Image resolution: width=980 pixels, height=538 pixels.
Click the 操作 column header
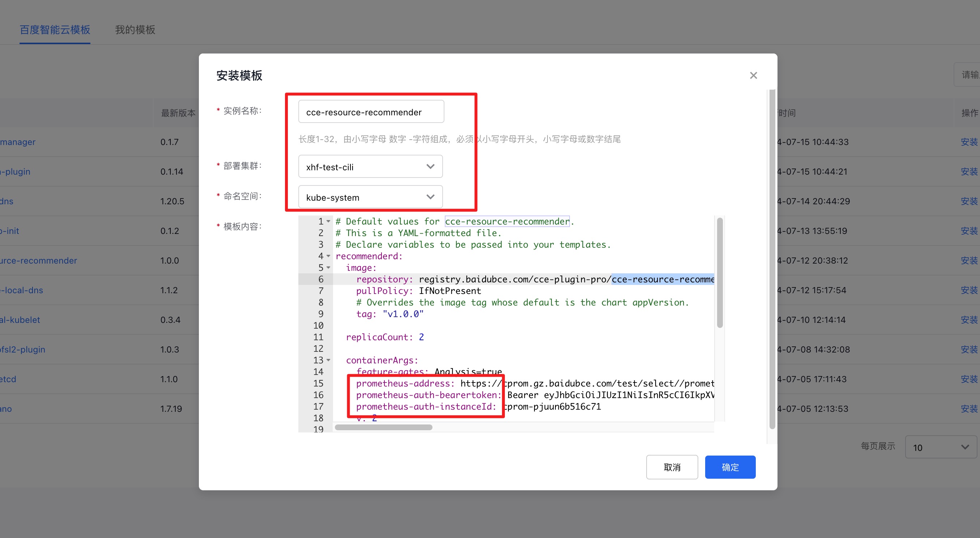970,113
